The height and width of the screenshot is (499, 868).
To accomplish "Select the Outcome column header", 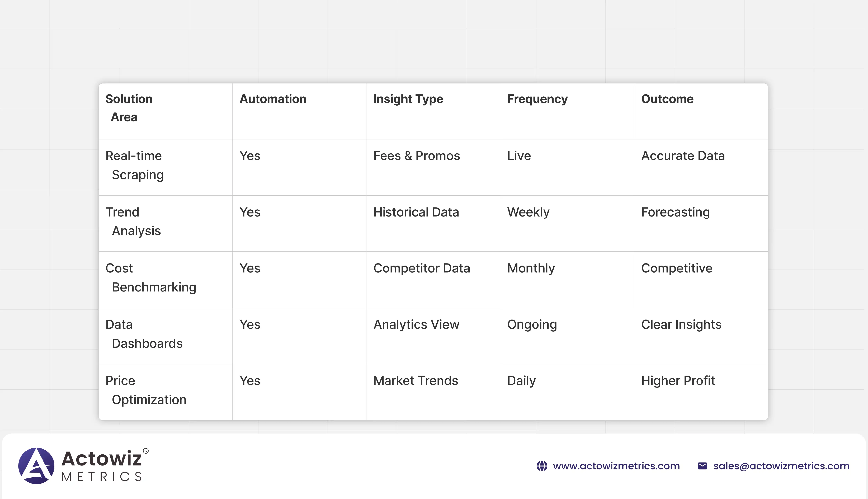I will pyautogui.click(x=667, y=99).
